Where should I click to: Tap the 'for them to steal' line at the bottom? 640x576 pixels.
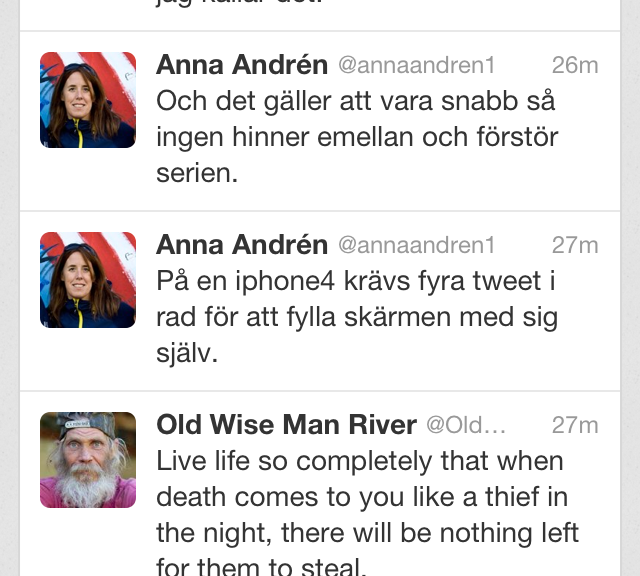coord(262,566)
